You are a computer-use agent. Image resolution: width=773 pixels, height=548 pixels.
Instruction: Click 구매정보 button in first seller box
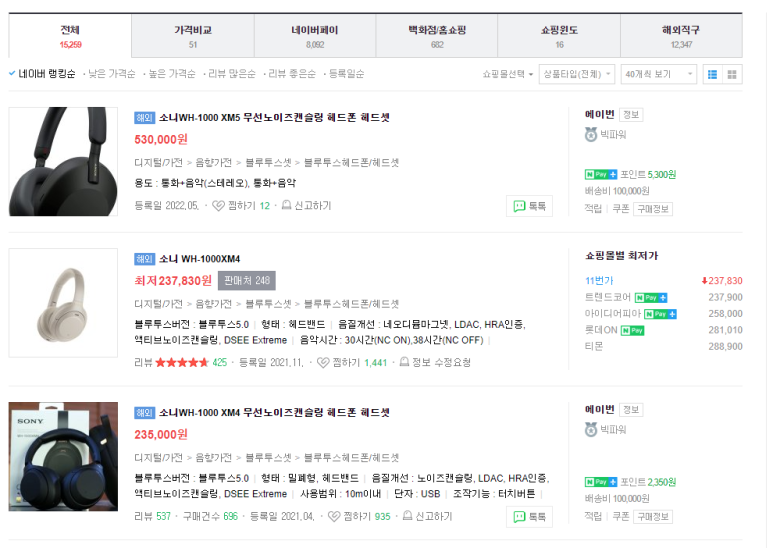[653, 209]
